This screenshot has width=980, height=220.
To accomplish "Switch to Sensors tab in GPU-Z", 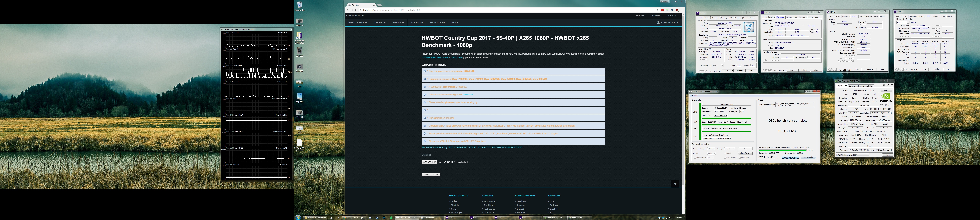I will 852,86.
